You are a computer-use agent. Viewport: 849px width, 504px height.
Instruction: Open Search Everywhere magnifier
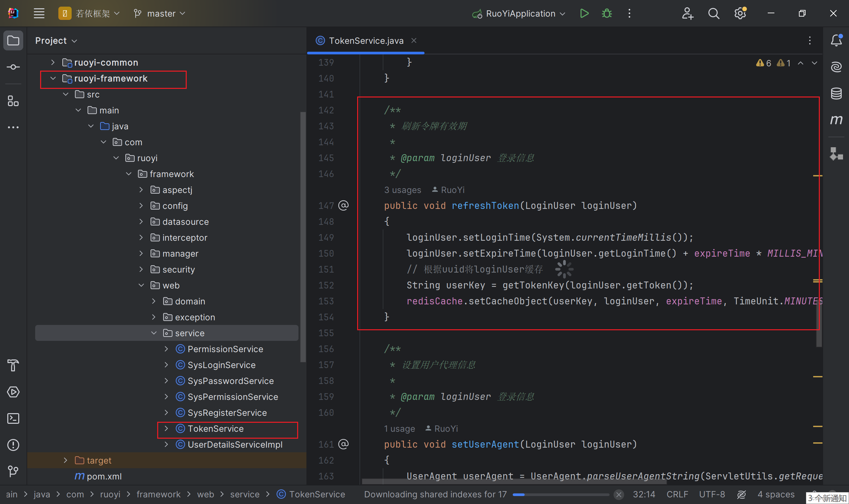click(713, 14)
